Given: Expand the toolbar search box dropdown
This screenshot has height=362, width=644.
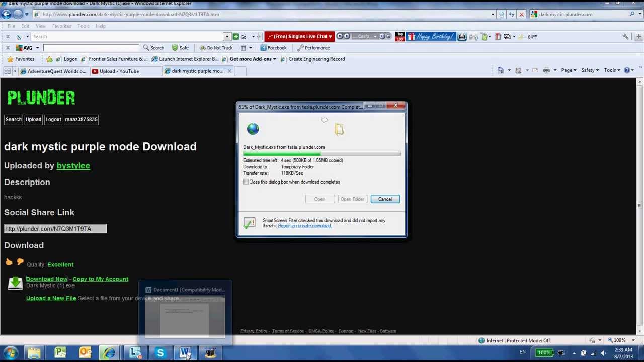Looking at the screenshot, I should coord(227,36).
